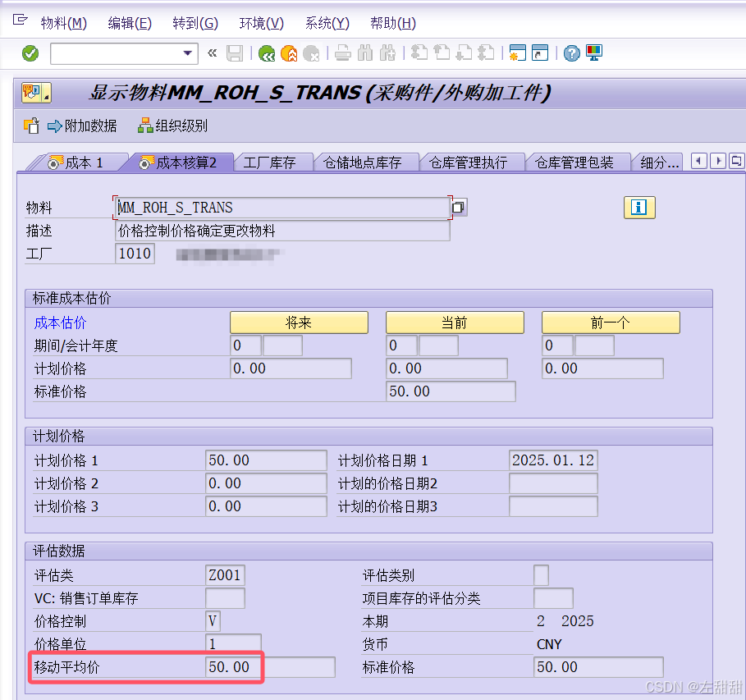Viewport: 746px width, 700px height.
Task: Click the Generate Shortcut icon
Action: (540, 53)
